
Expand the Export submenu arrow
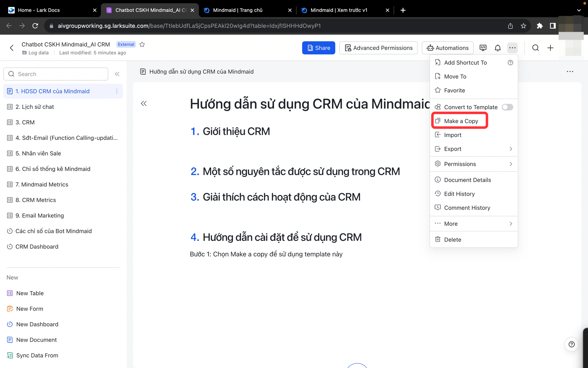(511, 149)
